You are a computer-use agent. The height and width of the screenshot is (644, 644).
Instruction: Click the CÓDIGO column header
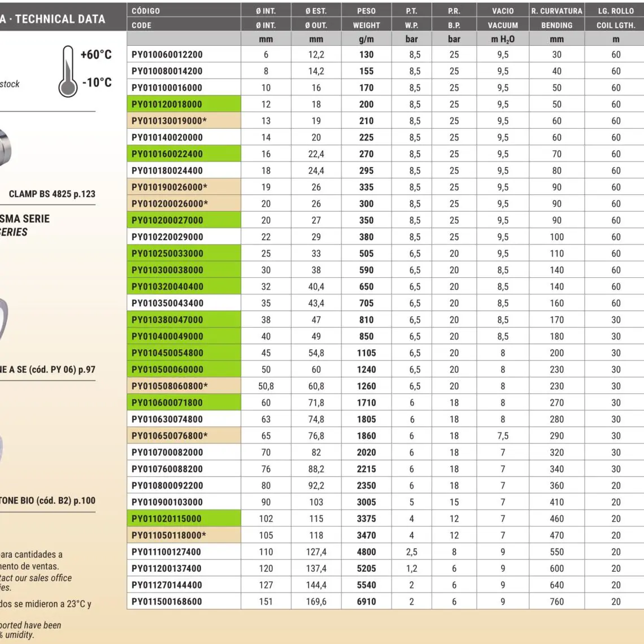tap(146, 11)
